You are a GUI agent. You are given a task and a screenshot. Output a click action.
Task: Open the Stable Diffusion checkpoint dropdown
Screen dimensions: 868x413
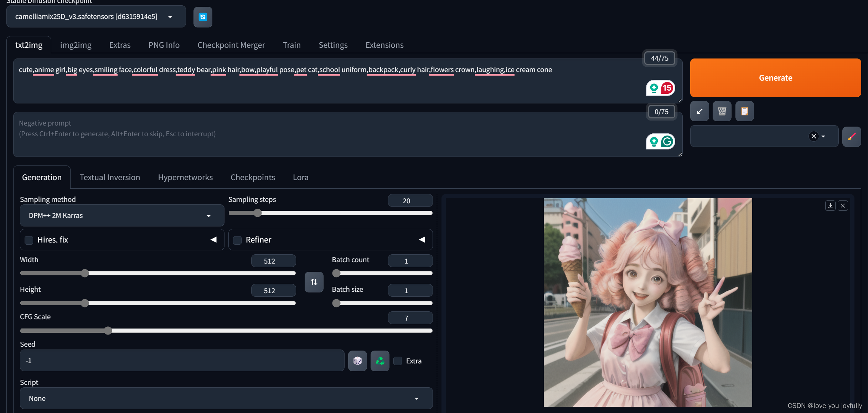96,17
